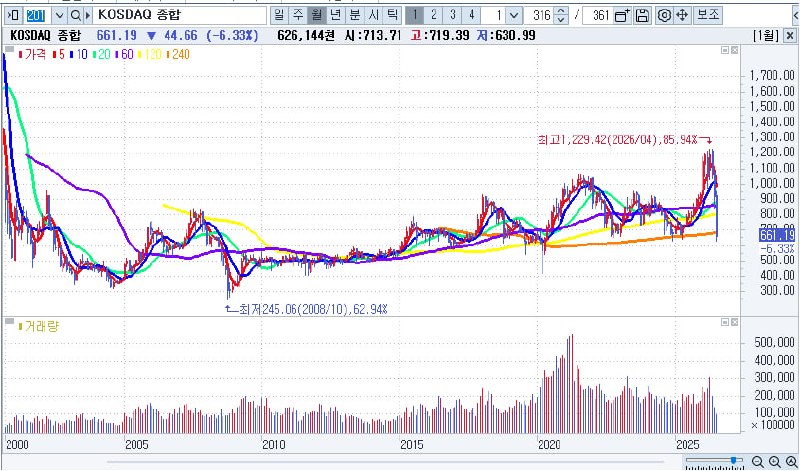
Task: Click the crosshair move tool icon
Action: point(682,16)
